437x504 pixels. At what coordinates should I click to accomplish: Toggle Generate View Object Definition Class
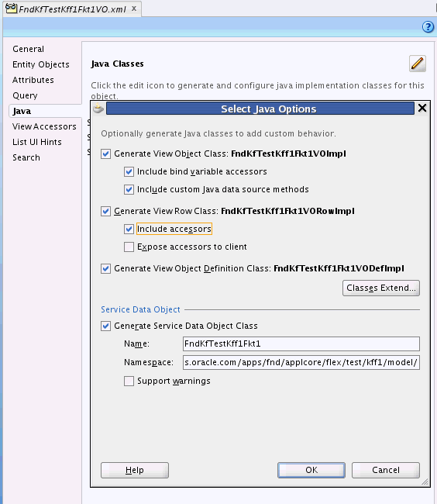105,268
